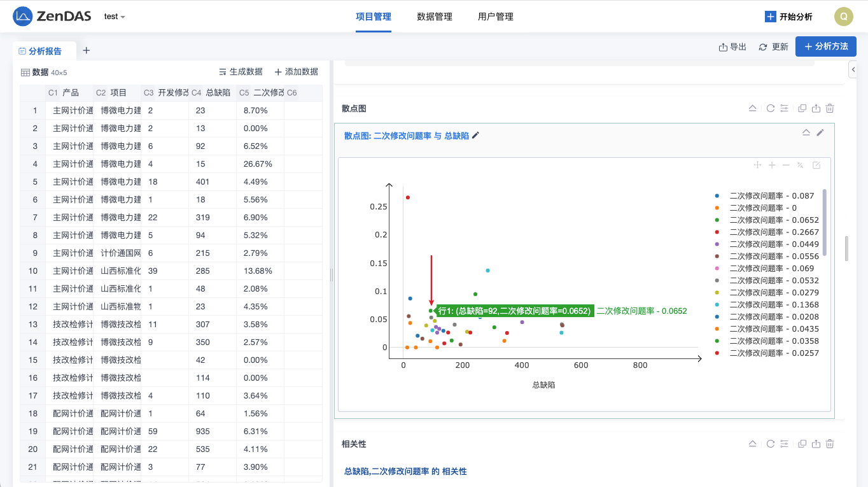Click the chart legend vertical scrollbar
The image size is (868, 487).
825,222
